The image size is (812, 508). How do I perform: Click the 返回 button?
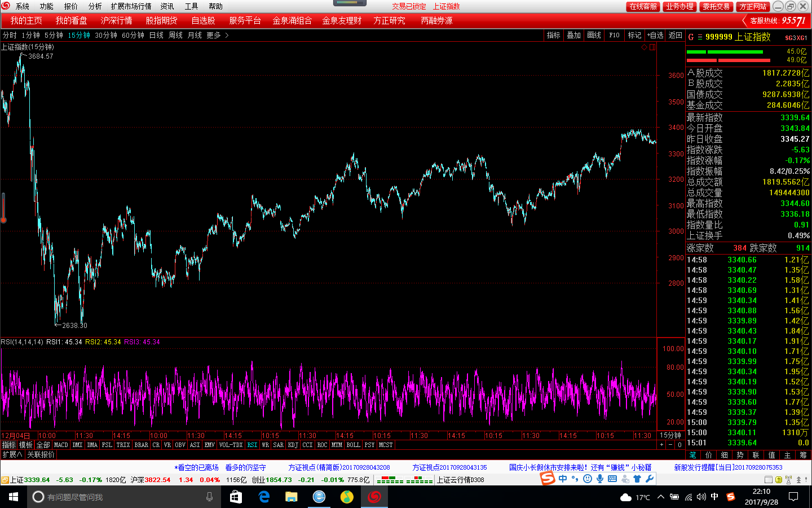[676, 35]
